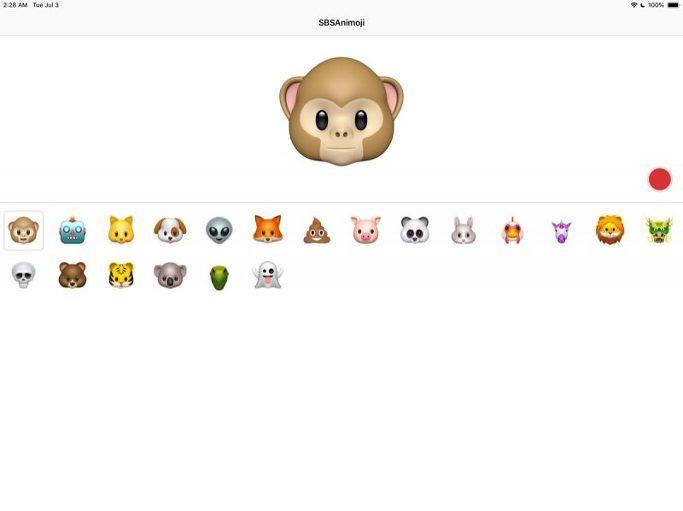Pick the yellow cat animoji
683x511 pixels.
click(x=121, y=230)
